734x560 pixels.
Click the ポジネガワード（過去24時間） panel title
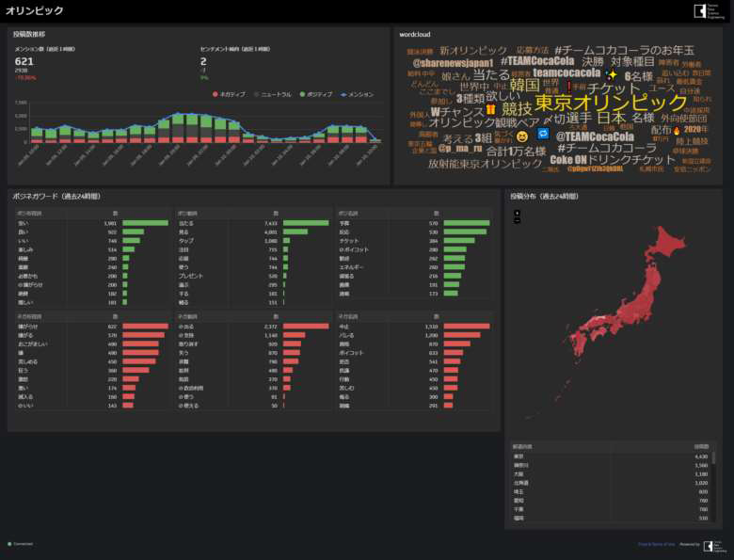(56, 196)
